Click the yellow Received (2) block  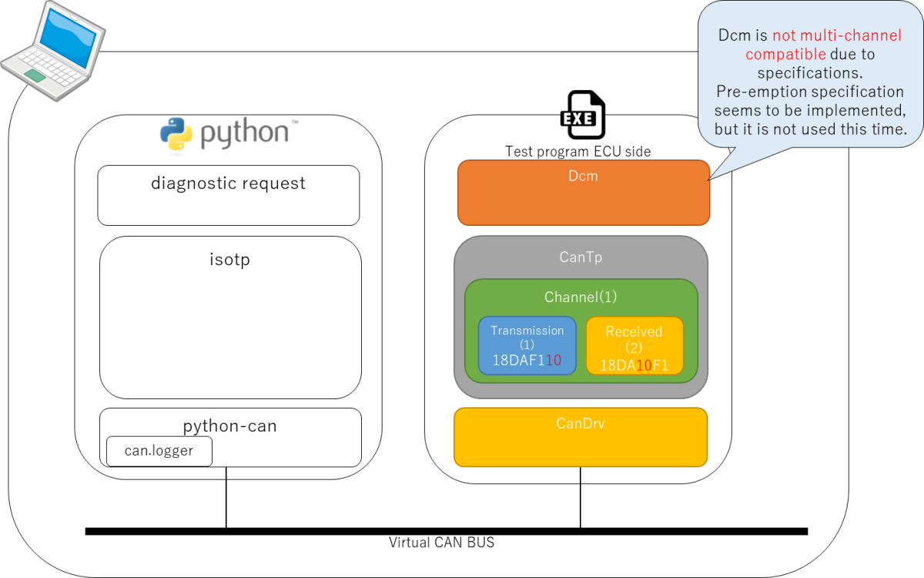(x=634, y=346)
